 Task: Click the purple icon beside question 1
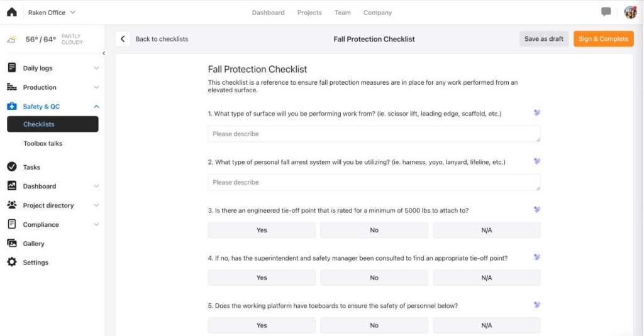coord(536,113)
